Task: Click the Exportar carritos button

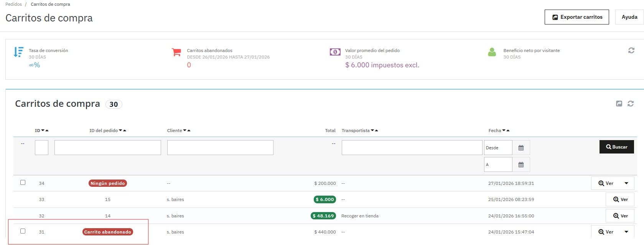Action: click(576, 17)
